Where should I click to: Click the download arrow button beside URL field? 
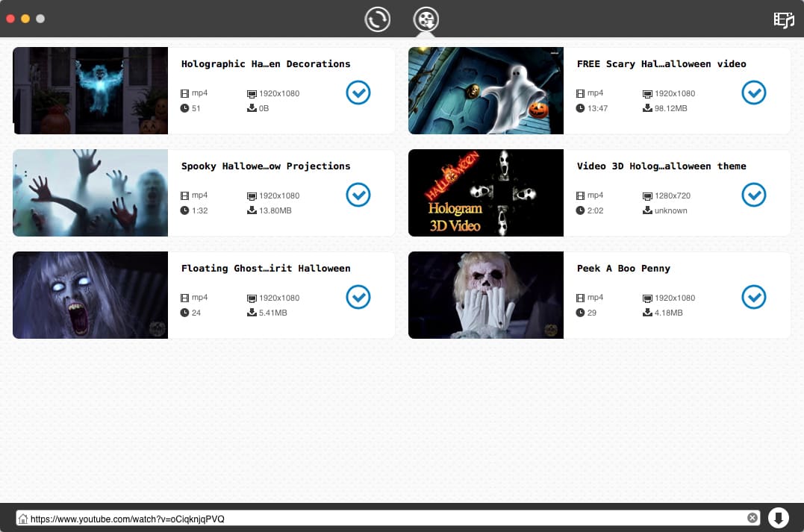coord(778,518)
